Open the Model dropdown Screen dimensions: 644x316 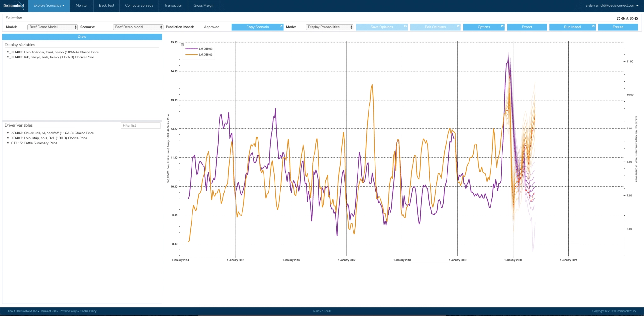click(52, 27)
